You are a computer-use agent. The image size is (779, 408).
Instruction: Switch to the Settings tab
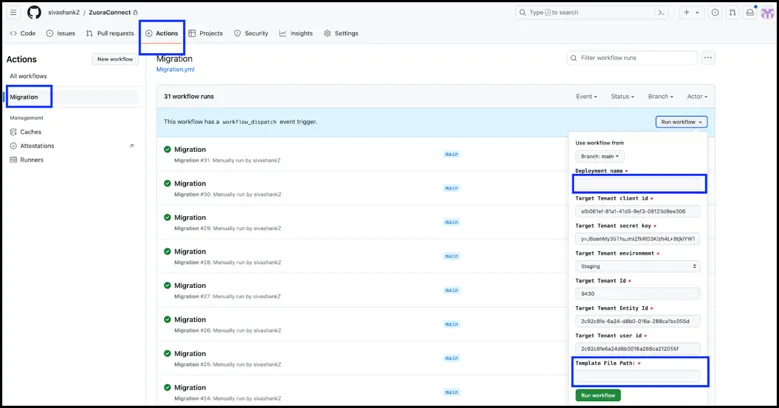point(341,33)
